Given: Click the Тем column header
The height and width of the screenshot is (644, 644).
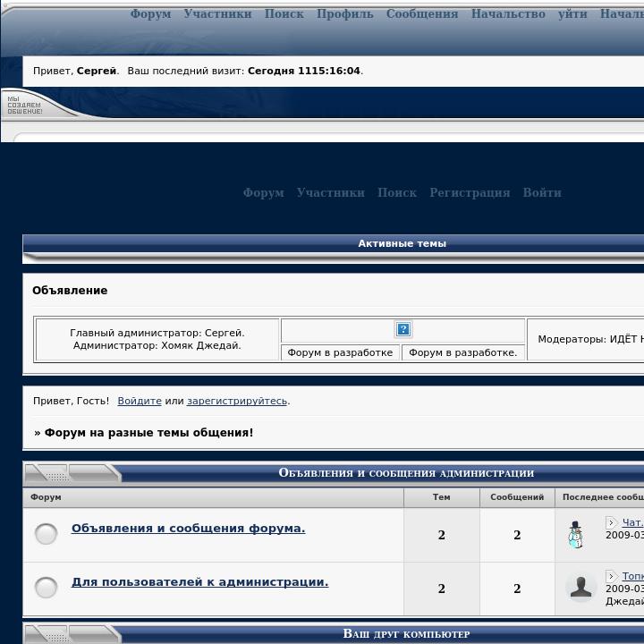Looking at the screenshot, I should click(442, 497).
